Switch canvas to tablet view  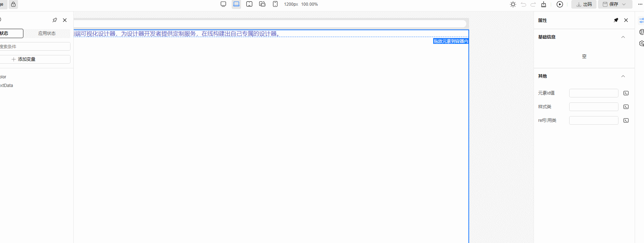tap(249, 4)
